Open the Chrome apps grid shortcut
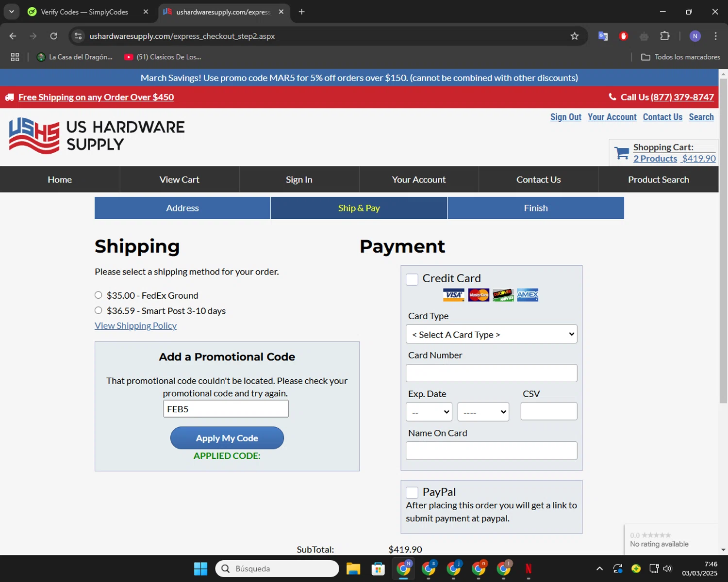 [x=15, y=57]
